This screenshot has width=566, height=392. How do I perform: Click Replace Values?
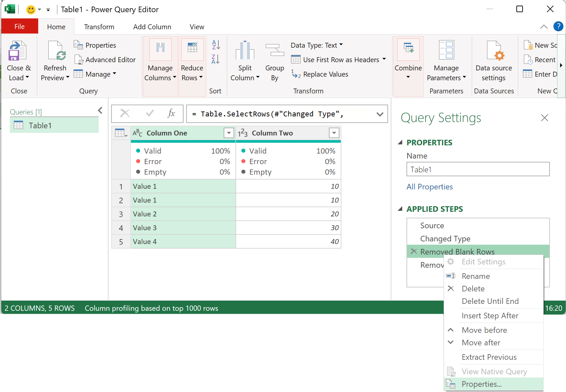coord(320,74)
